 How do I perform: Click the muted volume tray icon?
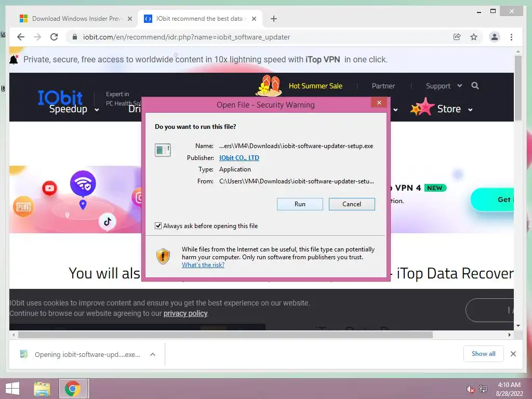point(470,389)
